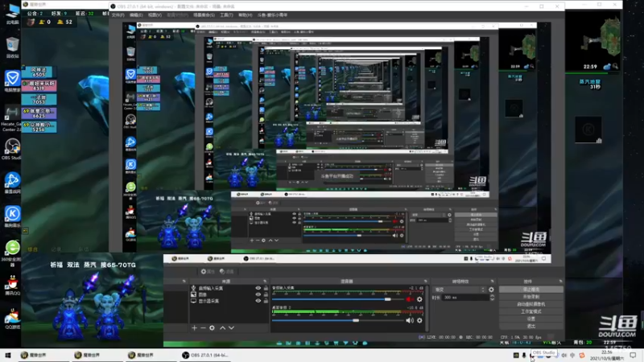
Task: Click the start virtual camera button
Action: click(x=531, y=304)
